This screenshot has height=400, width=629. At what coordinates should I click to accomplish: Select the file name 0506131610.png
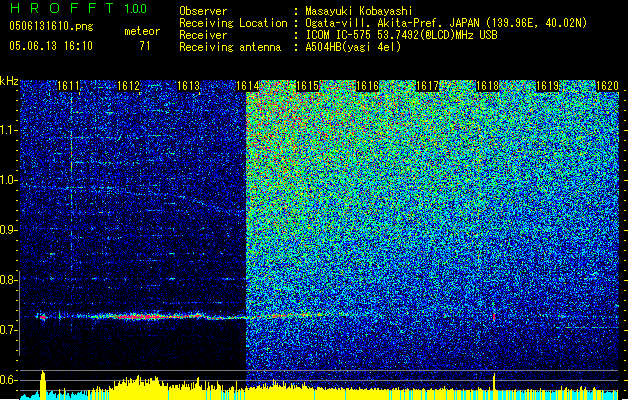(51, 27)
